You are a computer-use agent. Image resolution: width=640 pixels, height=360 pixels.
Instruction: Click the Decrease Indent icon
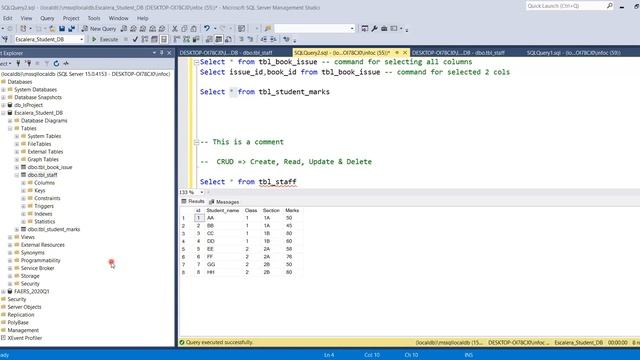[264, 39]
